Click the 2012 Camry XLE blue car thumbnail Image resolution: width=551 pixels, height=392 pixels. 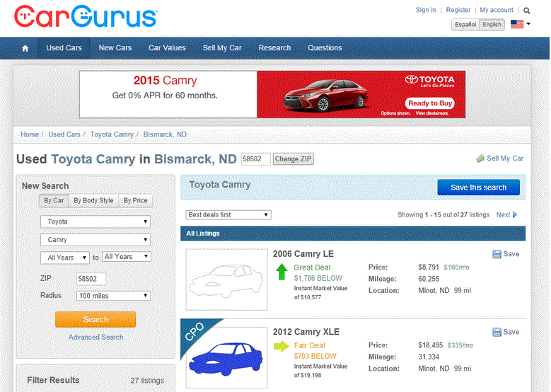226,357
